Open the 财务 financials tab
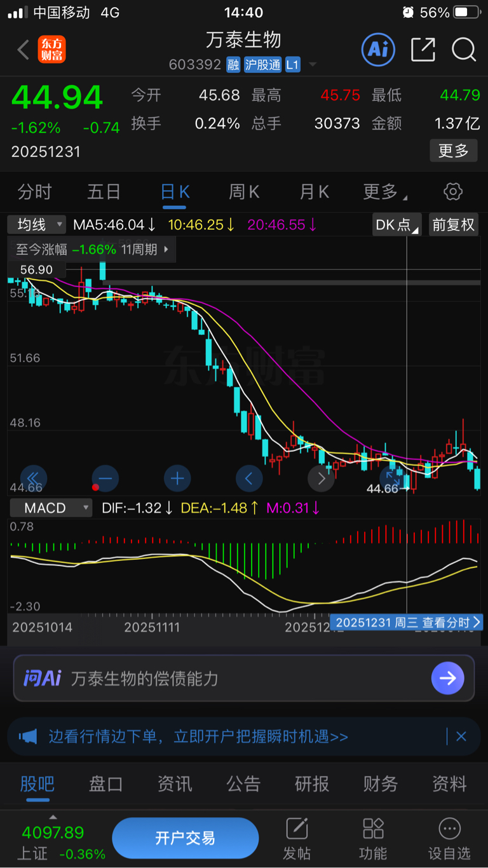The height and width of the screenshot is (868, 488). [x=381, y=783]
